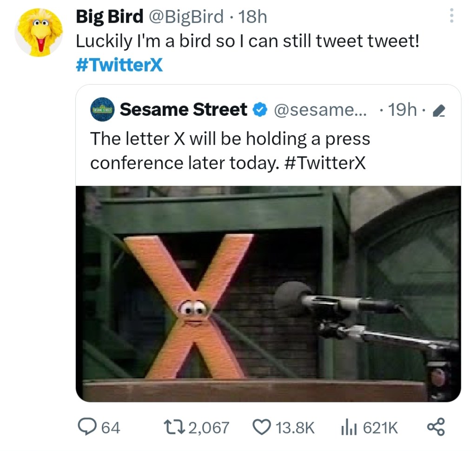Viewport: 476px width, 451px height.
Task: Click Sesame Street's round profile avatar
Action: (103, 110)
